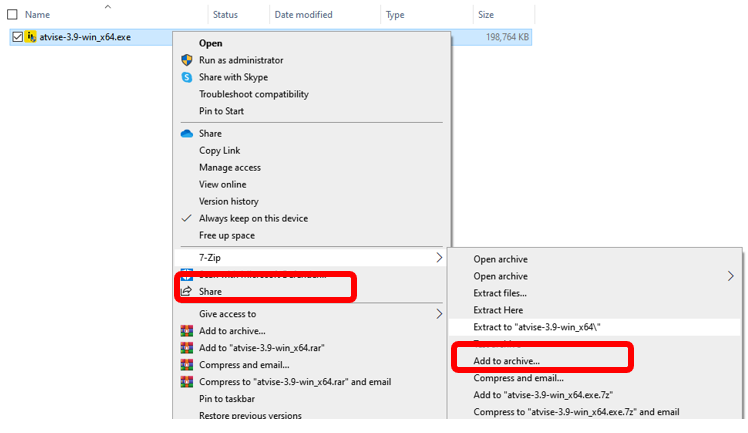Click WinRAR icon beside Add to atvise-3.9-win_x64.rar
The width and height of the screenshot is (748, 433).
pos(187,348)
